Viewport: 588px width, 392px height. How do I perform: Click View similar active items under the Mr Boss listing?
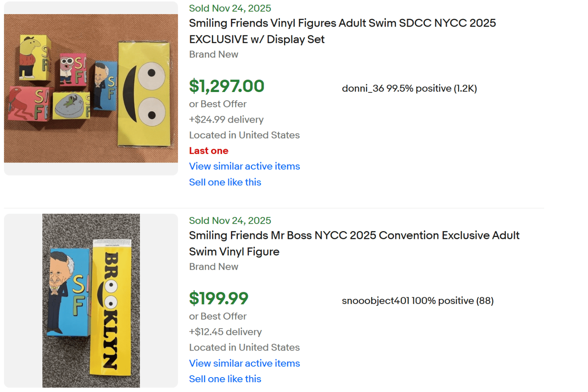[244, 363]
